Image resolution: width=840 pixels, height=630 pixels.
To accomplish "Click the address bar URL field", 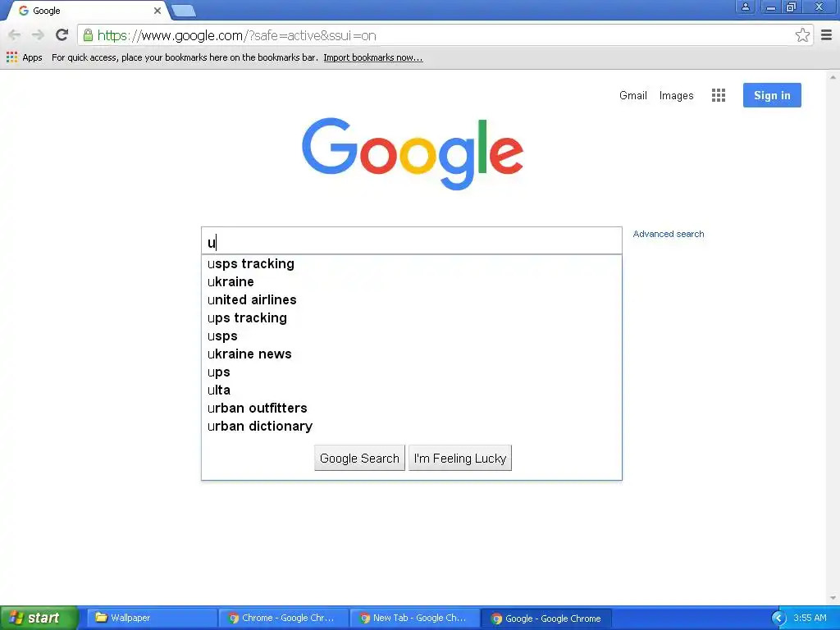I will (x=445, y=35).
